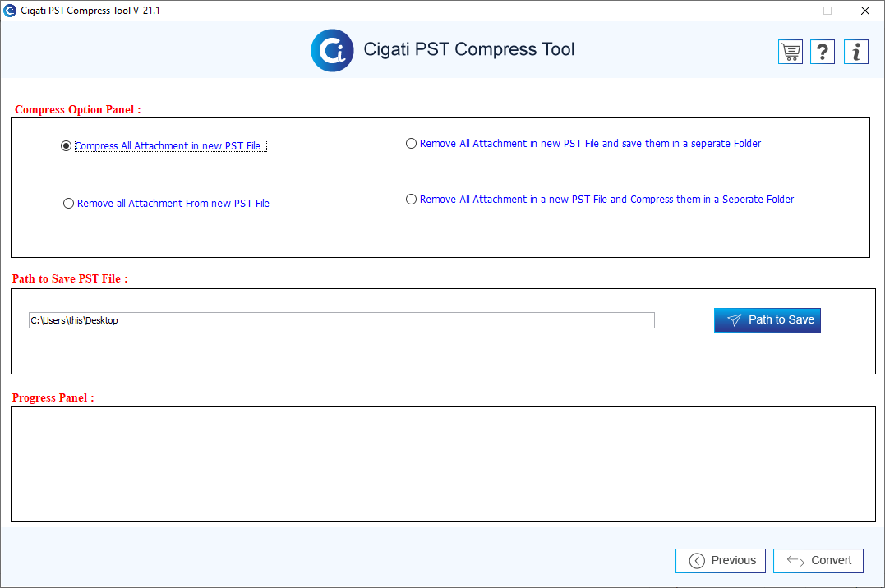Open the question mark help icon
Image resolution: width=885 pixels, height=588 pixels.
[x=823, y=52]
